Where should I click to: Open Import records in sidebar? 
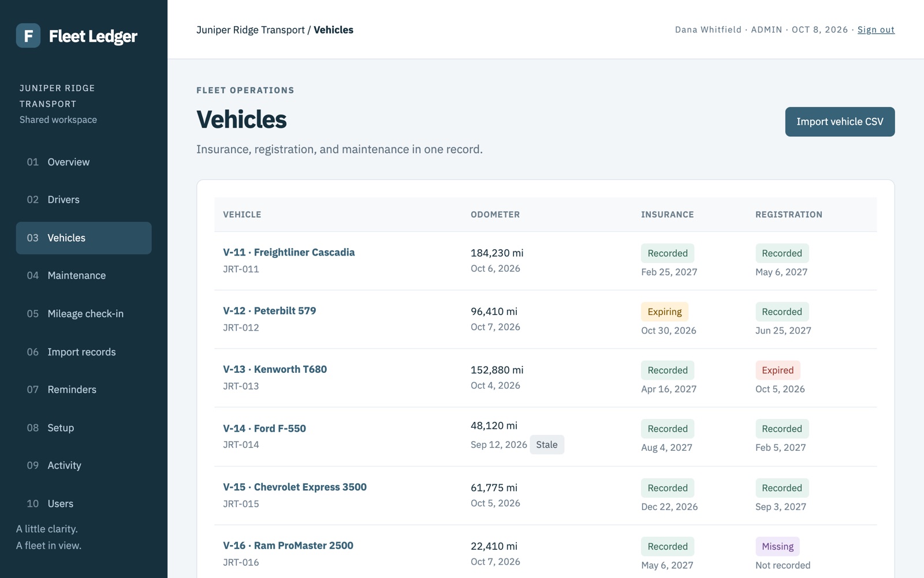pos(84,351)
